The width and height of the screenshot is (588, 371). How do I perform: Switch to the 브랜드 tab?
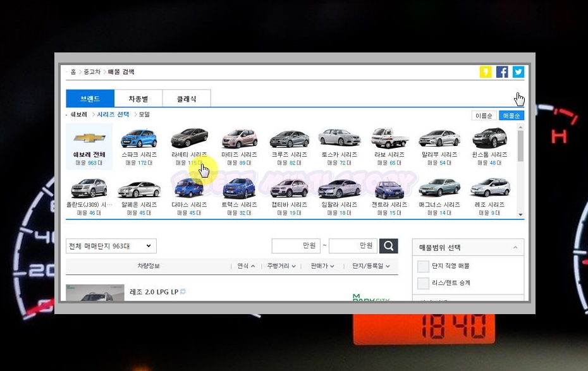(x=90, y=99)
